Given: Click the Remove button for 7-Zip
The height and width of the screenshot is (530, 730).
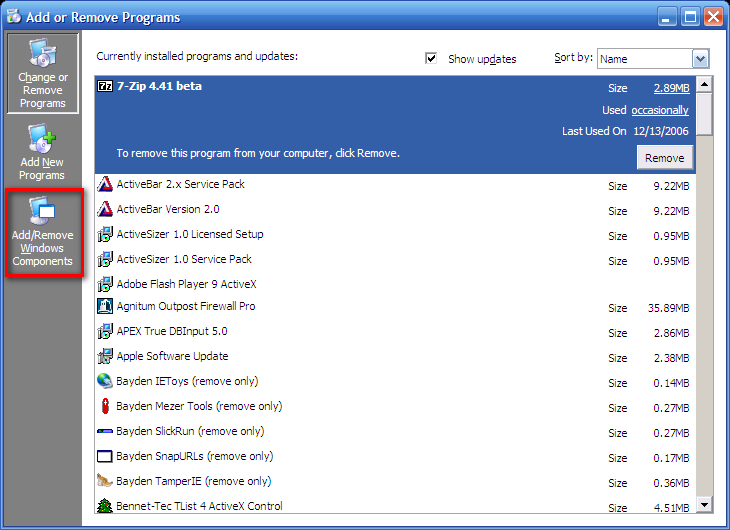Looking at the screenshot, I should coord(664,158).
